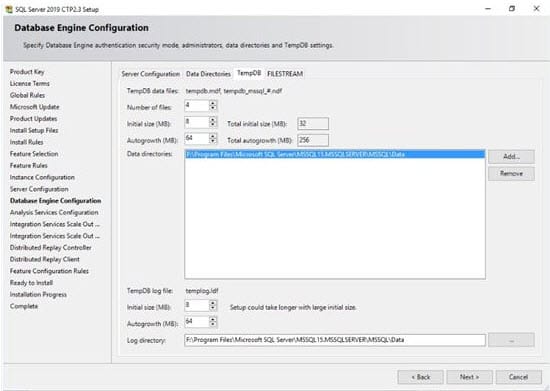Click the Log directory path field
Image resolution: width=550 pixels, height=391 pixels.
[x=335, y=340]
